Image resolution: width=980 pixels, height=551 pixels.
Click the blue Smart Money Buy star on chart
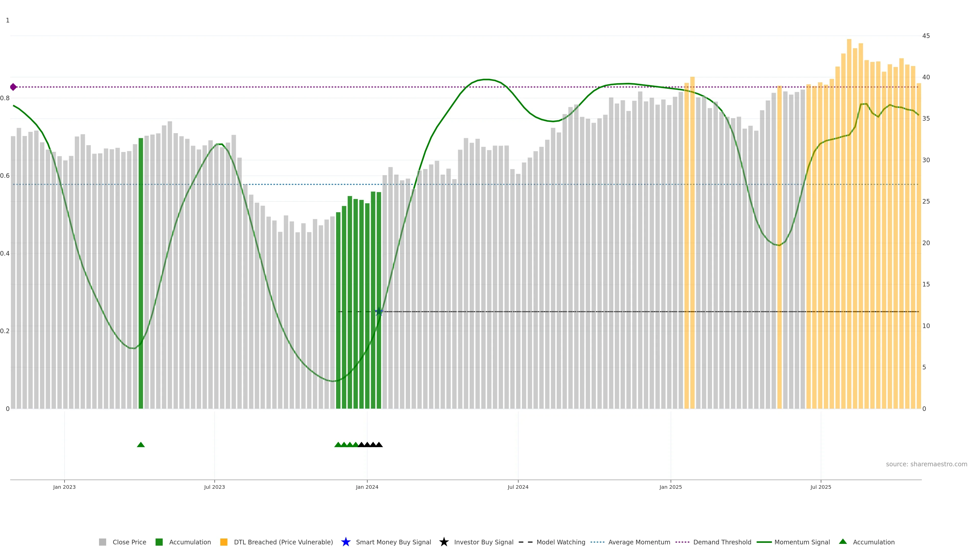pyautogui.click(x=379, y=312)
